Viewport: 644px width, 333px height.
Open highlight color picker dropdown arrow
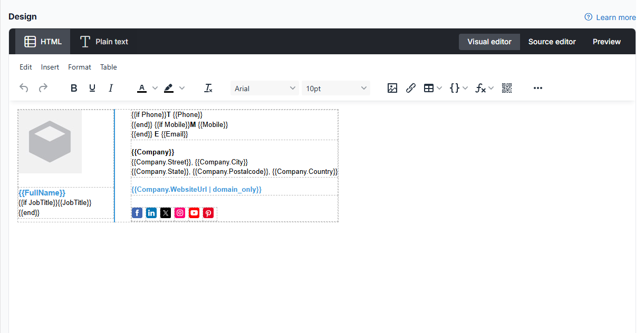(182, 88)
